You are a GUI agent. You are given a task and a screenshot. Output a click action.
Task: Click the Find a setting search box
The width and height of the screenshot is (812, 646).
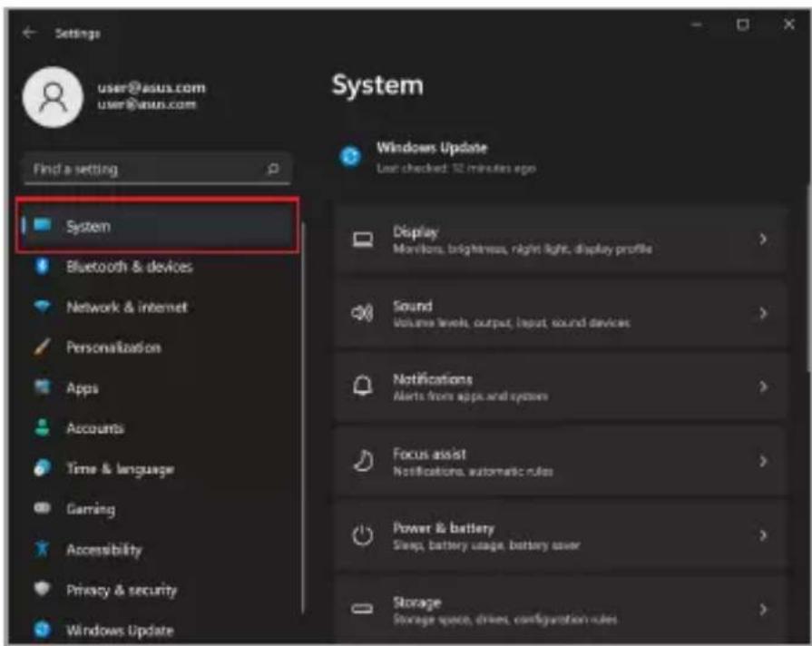coord(157,169)
